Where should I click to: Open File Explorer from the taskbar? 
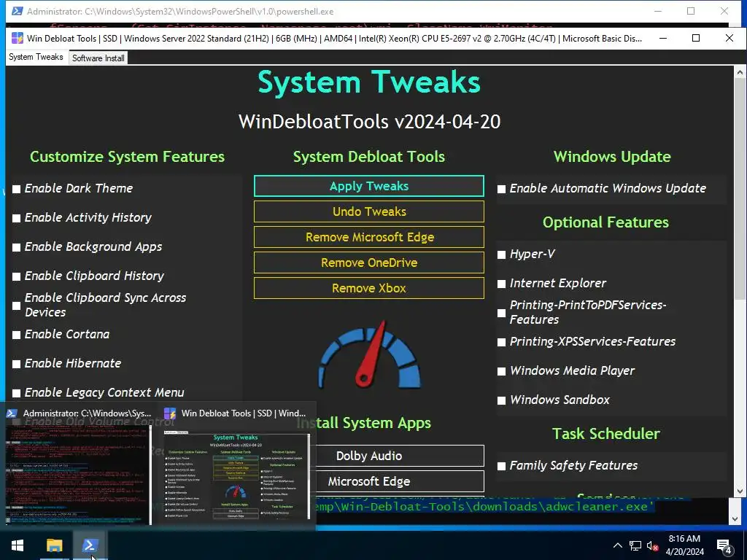click(54, 545)
